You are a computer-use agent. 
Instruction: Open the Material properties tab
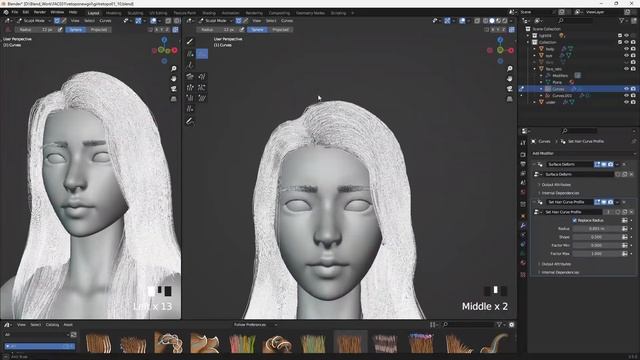pyautogui.click(x=523, y=263)
